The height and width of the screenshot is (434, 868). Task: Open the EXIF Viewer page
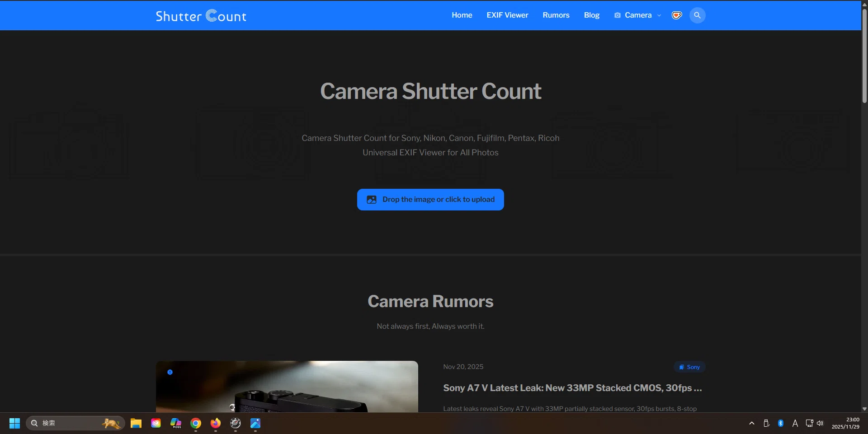507,15
